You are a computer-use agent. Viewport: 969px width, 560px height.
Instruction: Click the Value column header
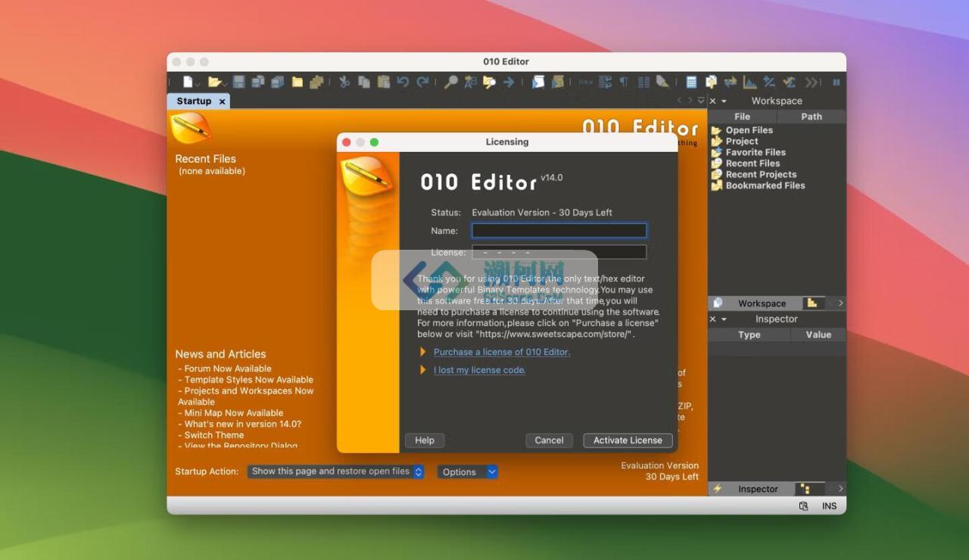[x=818, y=334]
